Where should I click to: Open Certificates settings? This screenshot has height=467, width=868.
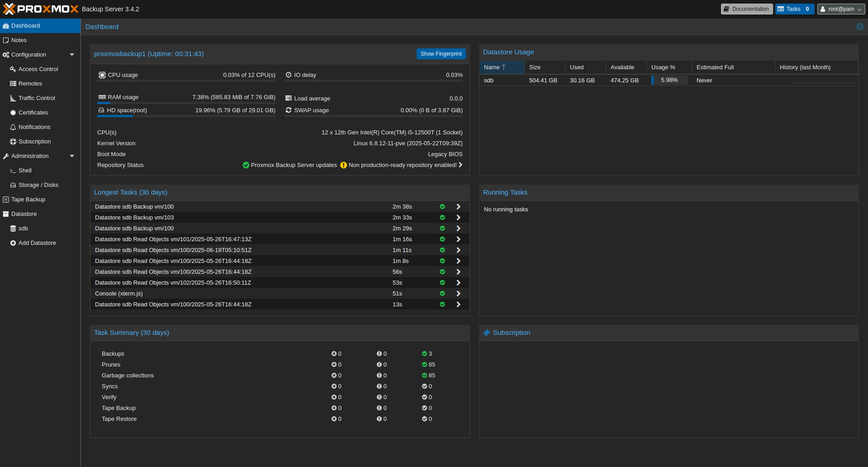(40, 113)
